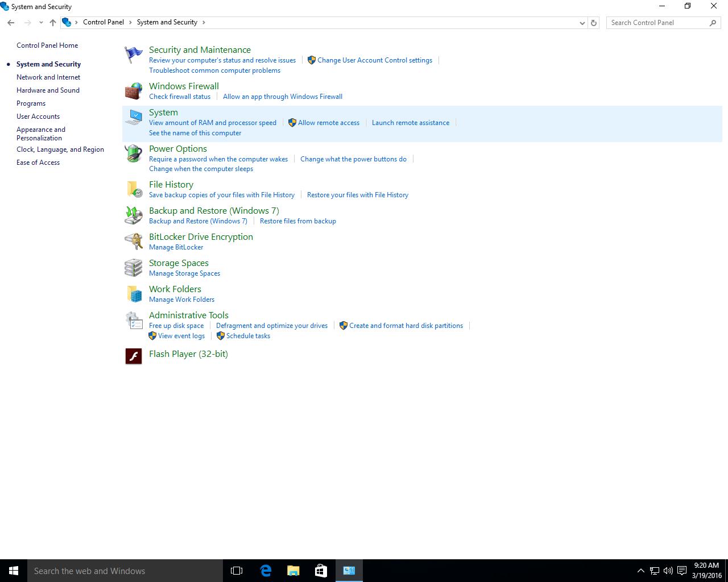Expand the address bar history dropdown

coord(582,23)
